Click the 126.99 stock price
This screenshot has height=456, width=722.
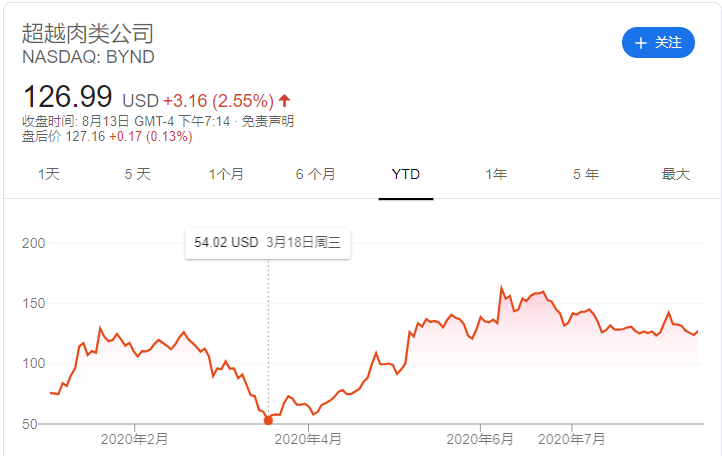click(x=68, y=98)
